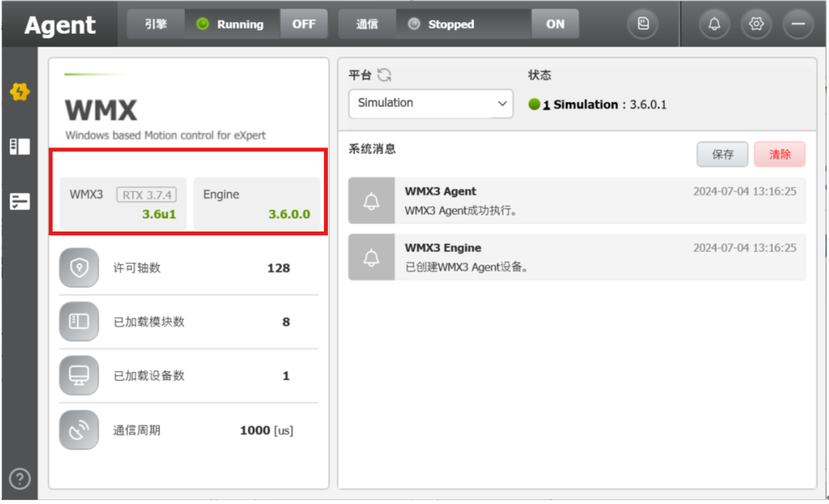Open help with the question mark icon
829x504 pixels.
20,479
